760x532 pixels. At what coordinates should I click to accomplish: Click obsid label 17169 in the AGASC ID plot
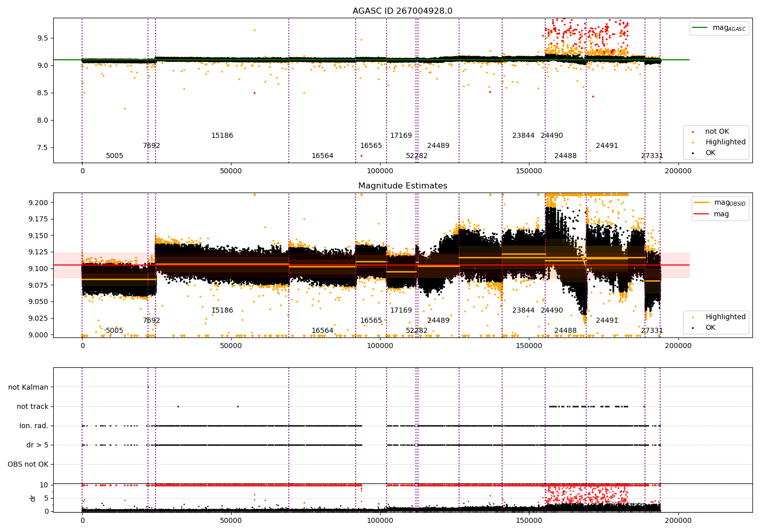[401, 136]
